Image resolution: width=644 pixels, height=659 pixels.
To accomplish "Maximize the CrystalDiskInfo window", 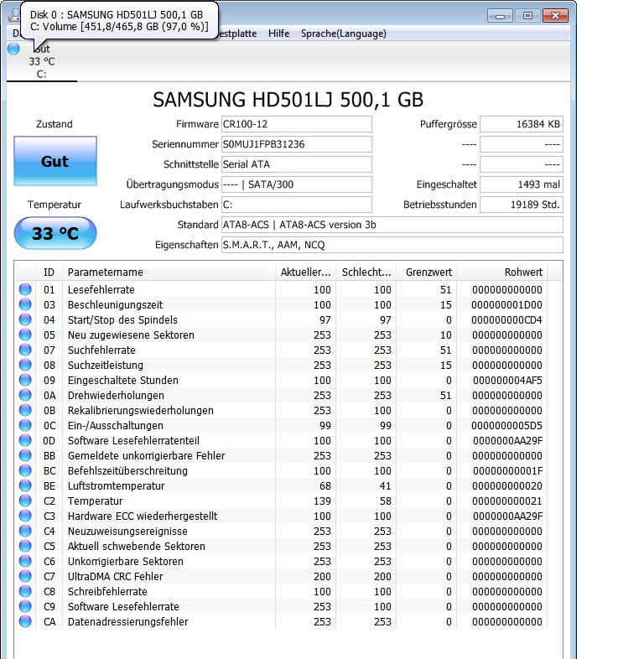I will (x=527, y=16).
